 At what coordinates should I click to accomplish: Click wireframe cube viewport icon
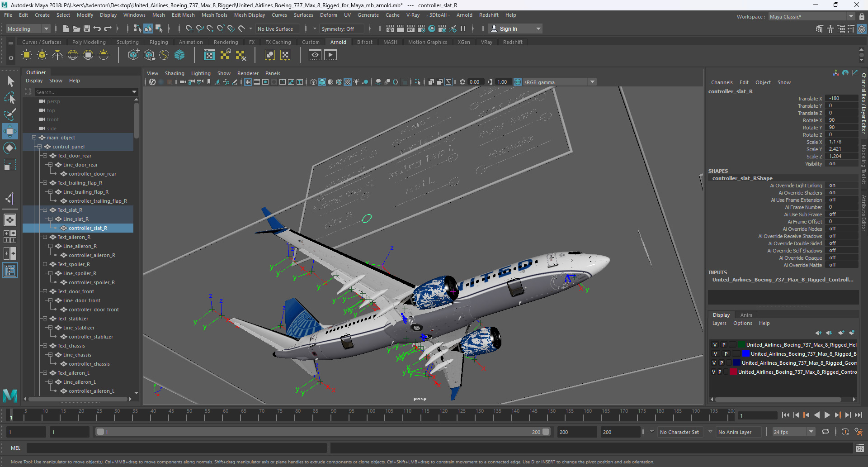point(313,82)
